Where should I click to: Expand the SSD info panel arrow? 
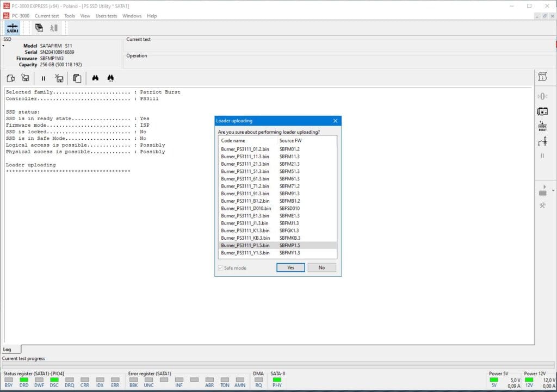pyautogui.click(x=3, y=46)
